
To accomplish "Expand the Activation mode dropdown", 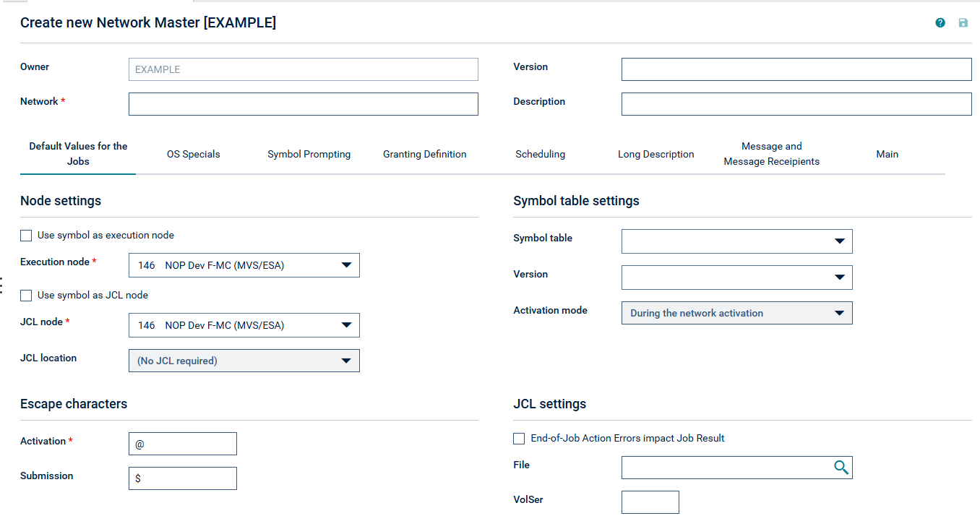I will click(x=737, y=313).
